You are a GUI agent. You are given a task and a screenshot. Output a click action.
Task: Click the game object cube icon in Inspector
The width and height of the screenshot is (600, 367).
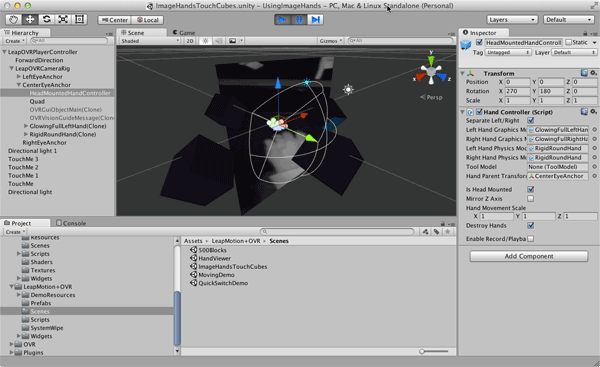point(466,45)
